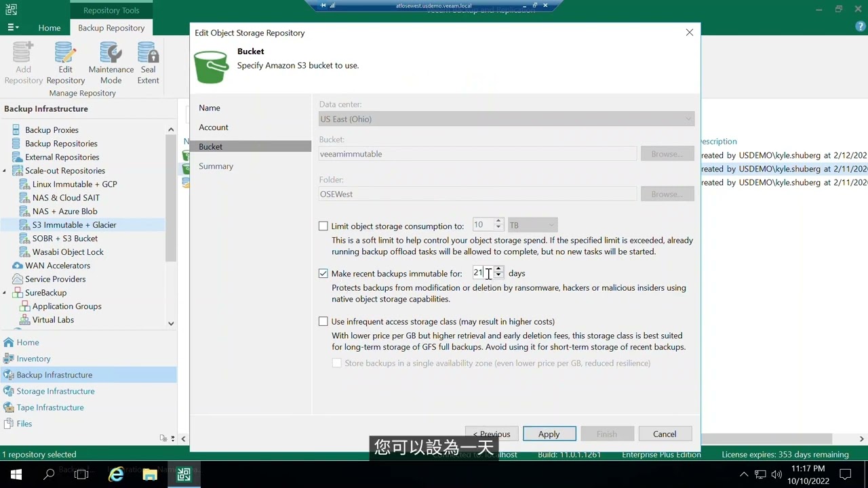Click the Previous button
The width and height of the screenshot is (868, 488).
492,434
